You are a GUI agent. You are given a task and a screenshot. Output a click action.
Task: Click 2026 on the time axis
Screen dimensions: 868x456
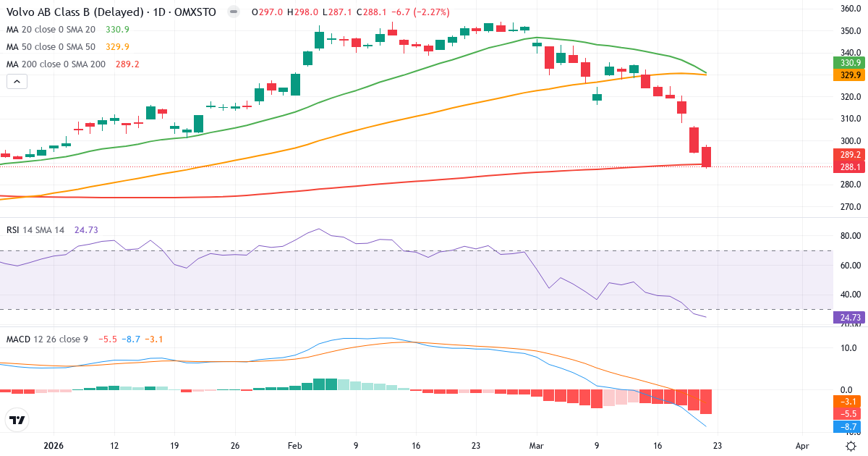click(x=54, y=447)
